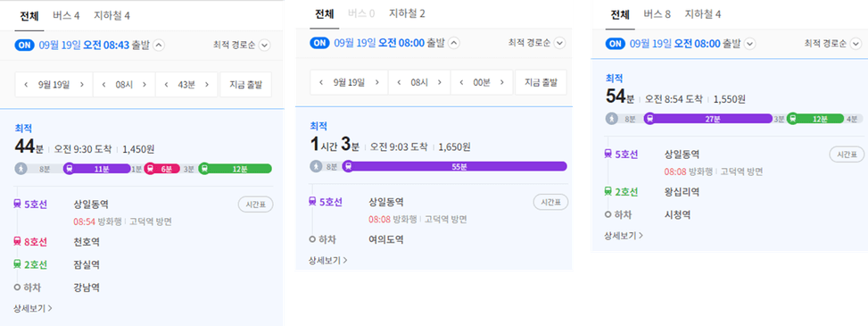This screenshot has width=868, height=326.
Task: Click the next-date arrow beside 9월 19일 in the left panel
Action: 82,84
